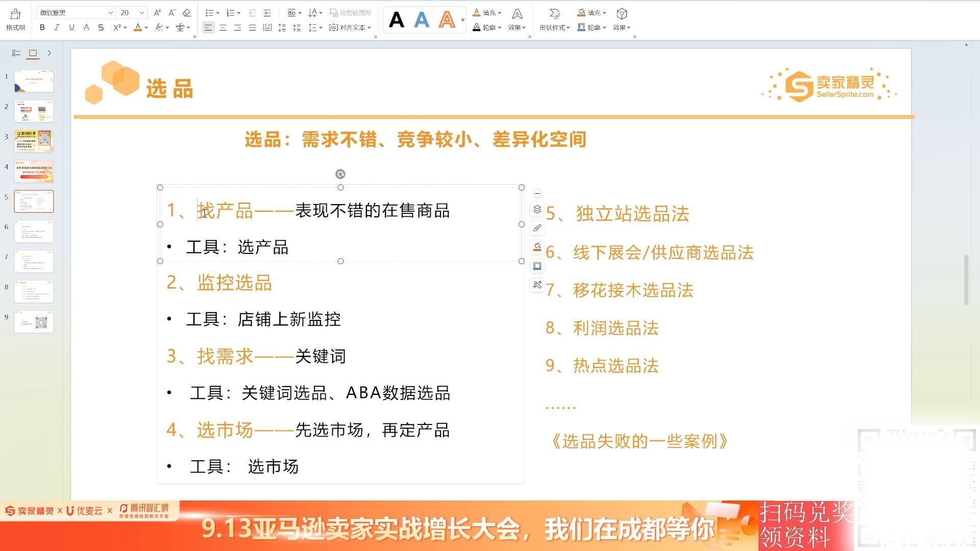This screenshot has height=551, width=980.
Task: Click the fill bucket floating icon
Action: (x=537, y=247)
